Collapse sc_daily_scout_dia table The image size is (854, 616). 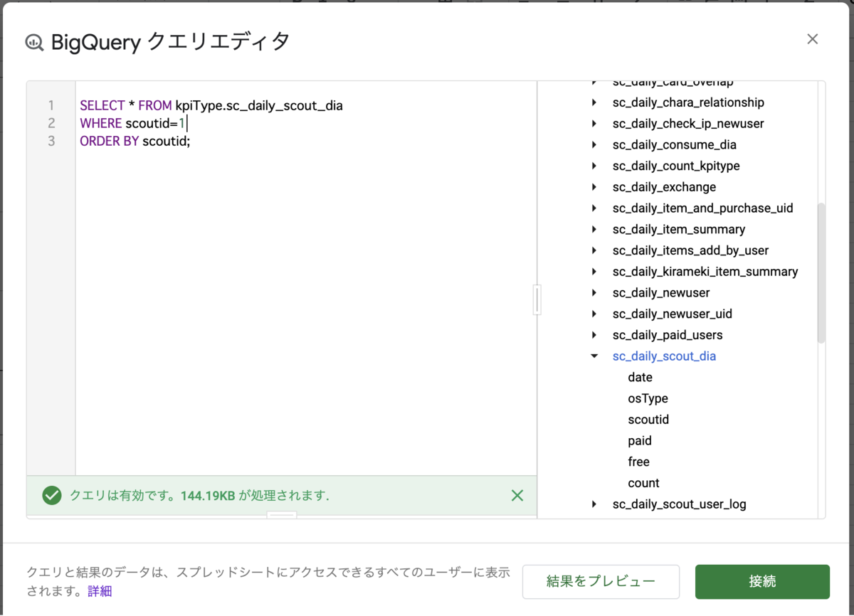pyautogui.click(x=594, y=356)
